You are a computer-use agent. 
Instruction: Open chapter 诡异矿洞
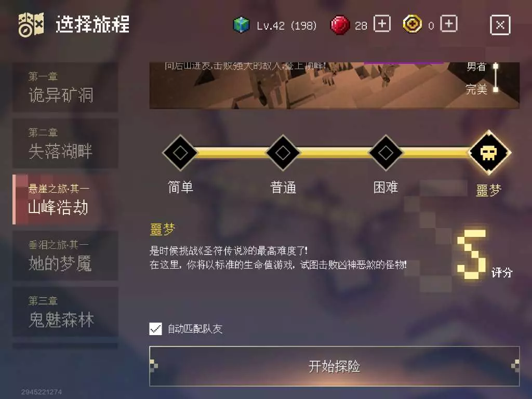[x=65, y=87]
